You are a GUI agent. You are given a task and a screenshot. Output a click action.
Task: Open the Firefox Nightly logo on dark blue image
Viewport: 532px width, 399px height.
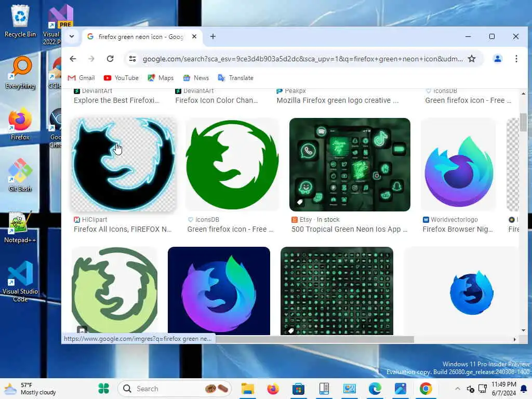(x=219, y=291)
